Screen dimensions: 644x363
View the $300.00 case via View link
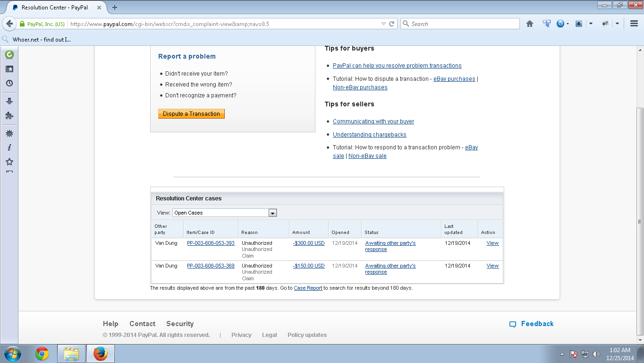(492, 243)
